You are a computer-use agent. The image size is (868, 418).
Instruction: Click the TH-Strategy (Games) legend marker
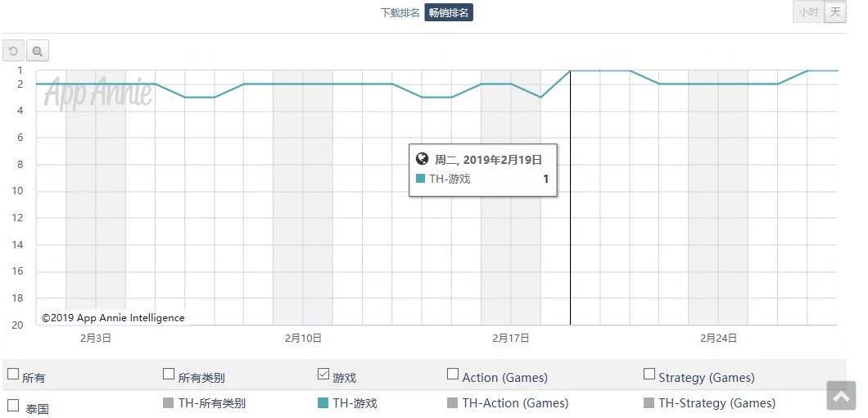click(x=649, y=403)
